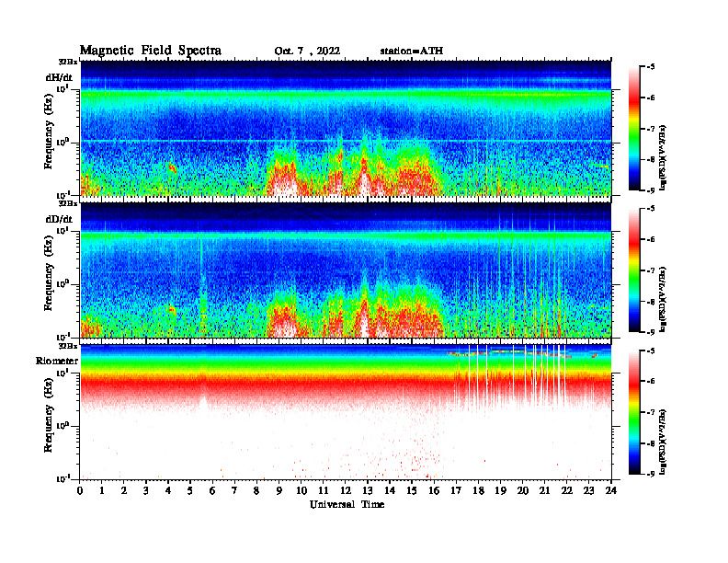Click the '0' hour tick label
Viewport: 728px width, 563px height.
[80, 491]
